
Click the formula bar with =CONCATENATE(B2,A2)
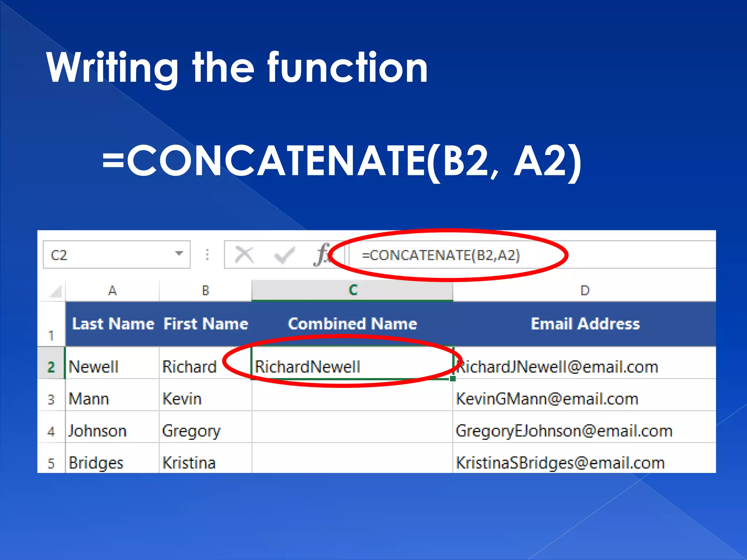click(x=533, y=254)
